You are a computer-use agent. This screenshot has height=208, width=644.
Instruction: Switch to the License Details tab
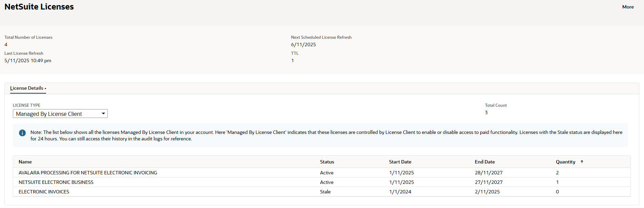[28, 88]
